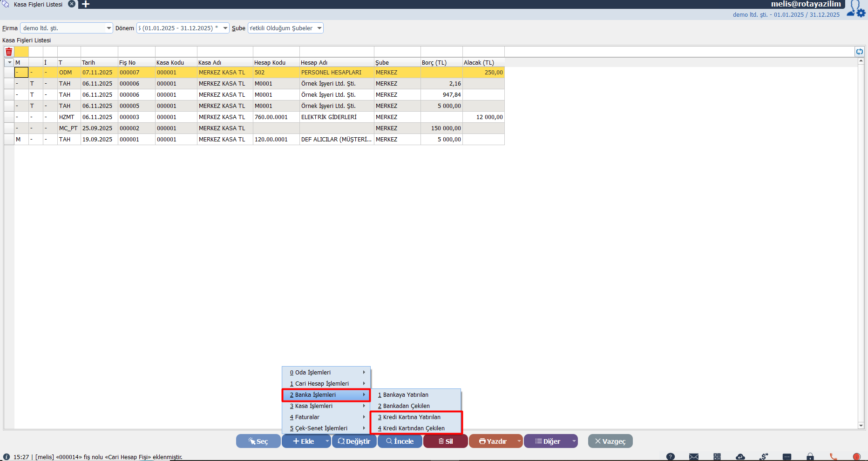This screenshot has width=868, height=461.
Task: Open the Şube branch dropdown
Action: (x=319, y=28)
